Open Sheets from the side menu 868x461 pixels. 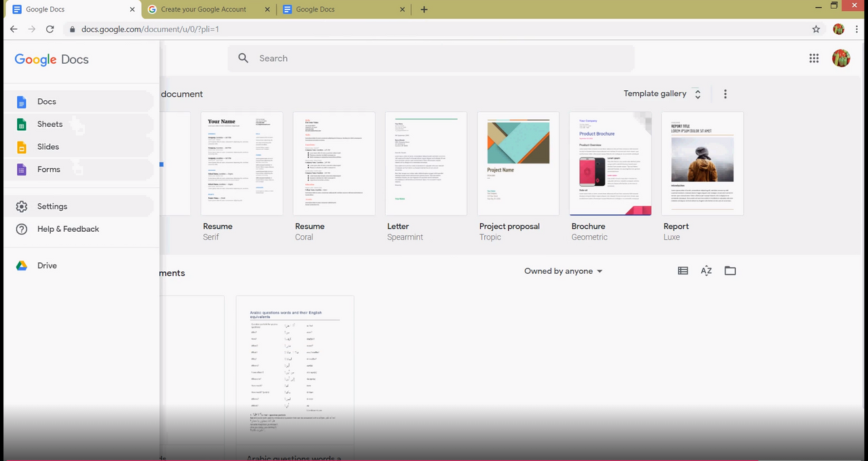[79, 124]
